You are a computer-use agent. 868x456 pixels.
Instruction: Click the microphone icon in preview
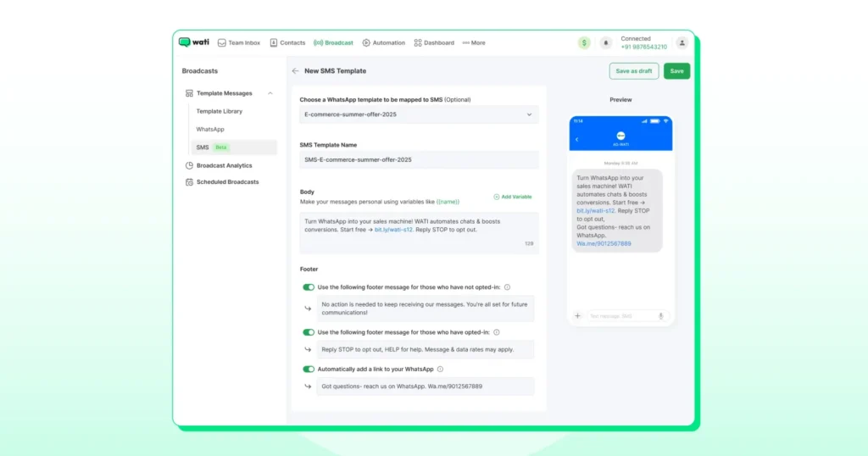point(660,316)
